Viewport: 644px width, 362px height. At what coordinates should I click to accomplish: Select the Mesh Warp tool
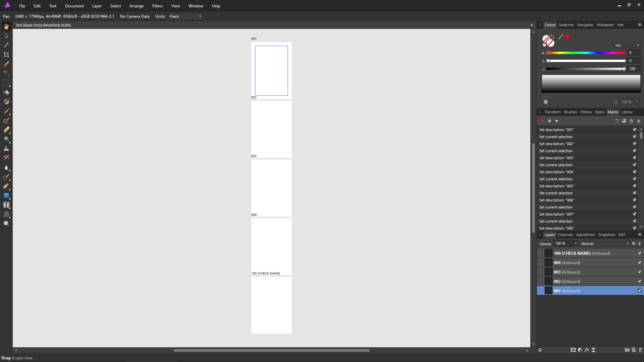pyautogui.click(x=6, y=214)
